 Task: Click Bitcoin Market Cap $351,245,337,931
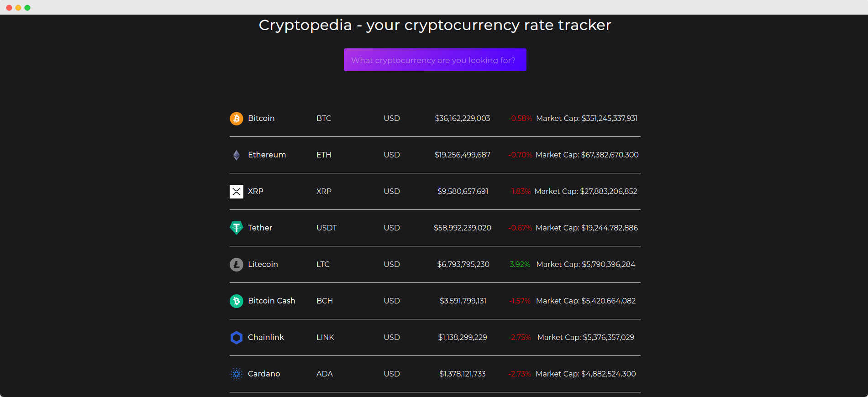pos(587,118)
